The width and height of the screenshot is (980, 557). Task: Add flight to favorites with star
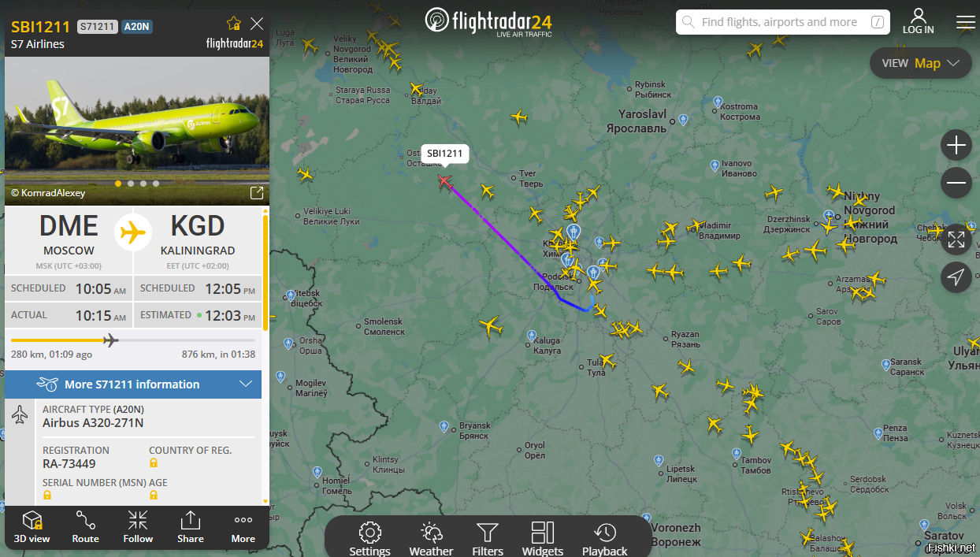(234, 23)
